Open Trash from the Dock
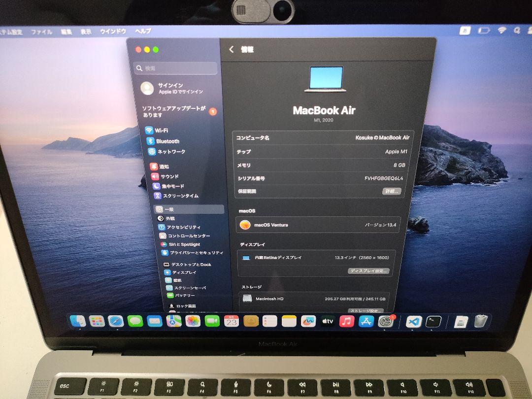532x399 pixels. click(480, 321)
